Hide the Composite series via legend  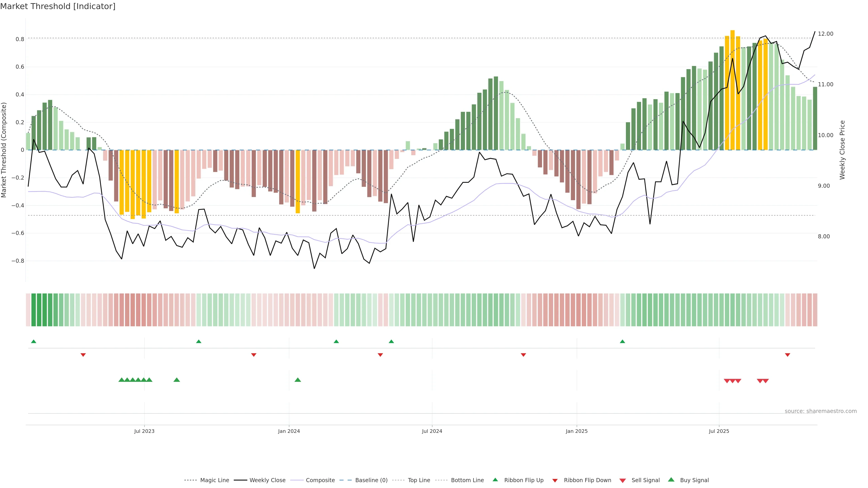320,480
